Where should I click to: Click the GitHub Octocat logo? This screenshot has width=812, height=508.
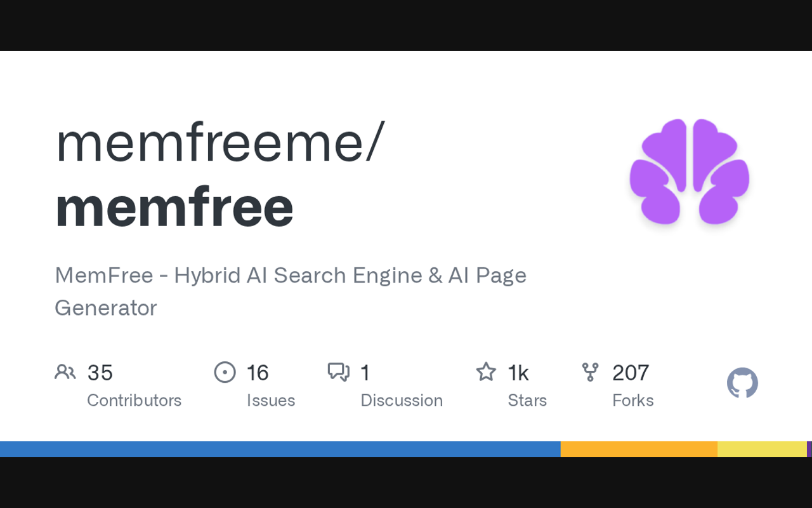742,383
